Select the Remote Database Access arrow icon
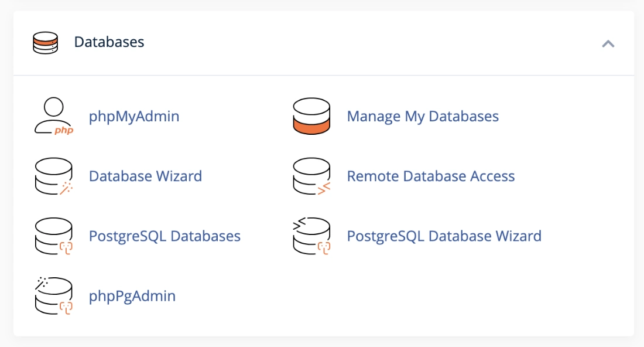Viewport: 644px width, 347px height. coord(311,176)
